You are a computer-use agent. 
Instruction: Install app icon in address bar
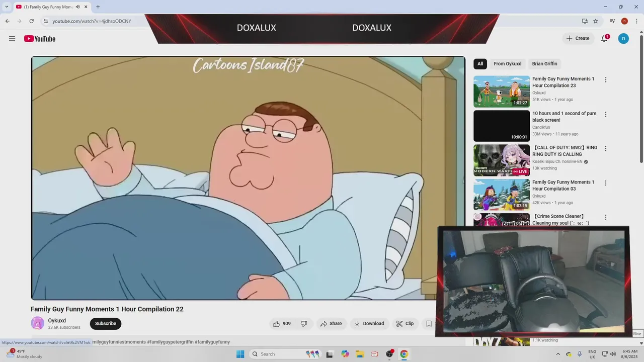(x=585, y=21)
